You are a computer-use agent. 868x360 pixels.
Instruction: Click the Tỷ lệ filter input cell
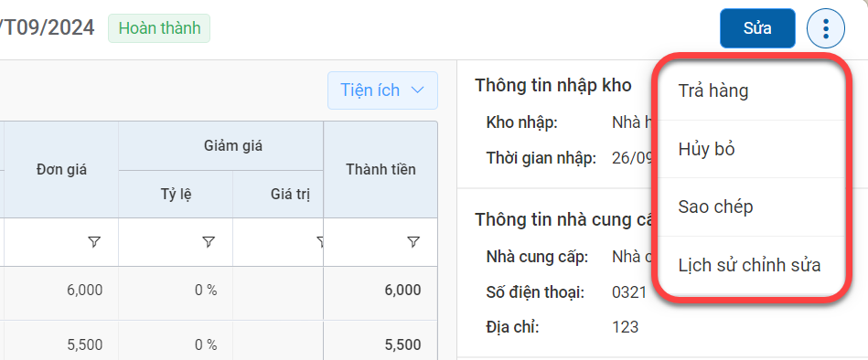(176, 241)
